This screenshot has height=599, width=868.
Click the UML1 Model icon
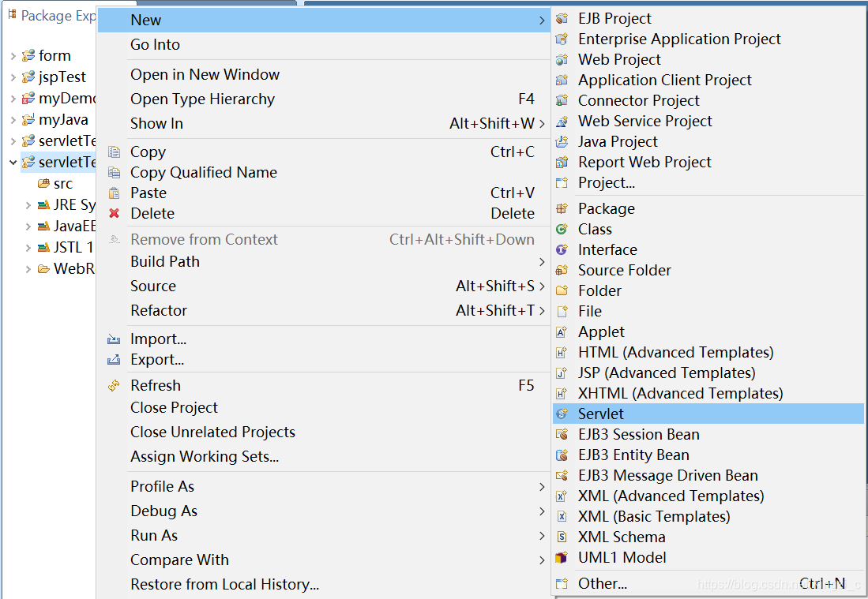pyautogui.click(x=562, y=557)
